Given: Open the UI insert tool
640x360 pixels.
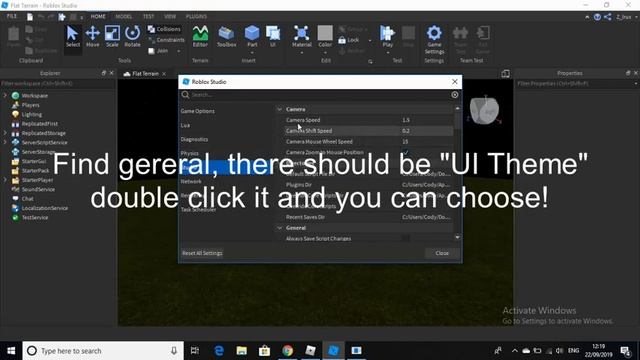Looking at the screenshot, I should [273, 37].
